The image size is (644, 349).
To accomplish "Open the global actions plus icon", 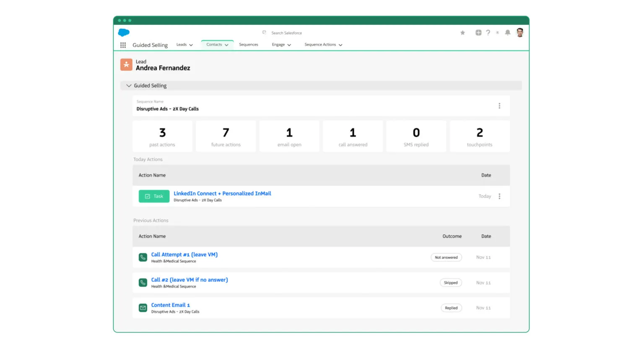I will pyautogui.click(x=478, y=33).
